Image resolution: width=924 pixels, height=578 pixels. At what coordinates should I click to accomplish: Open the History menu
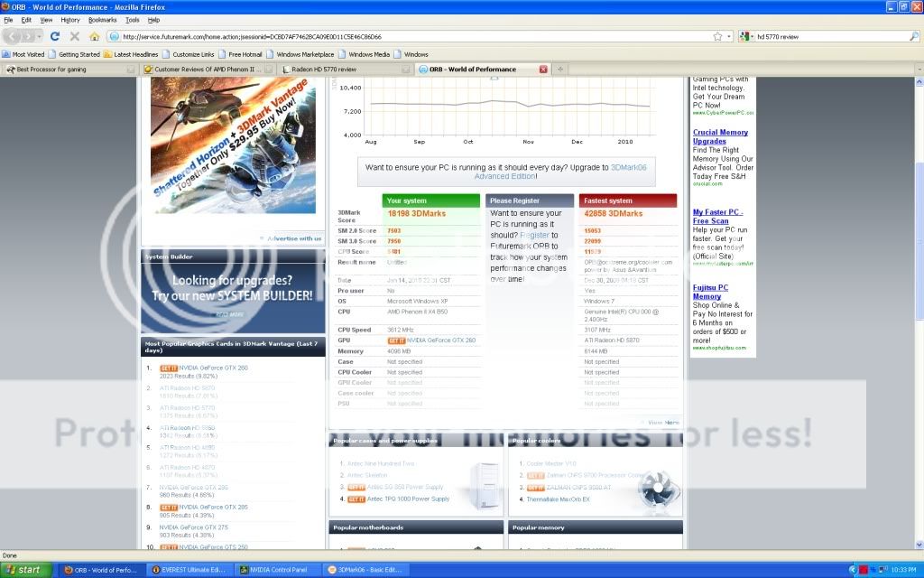[x=70, y=20]
